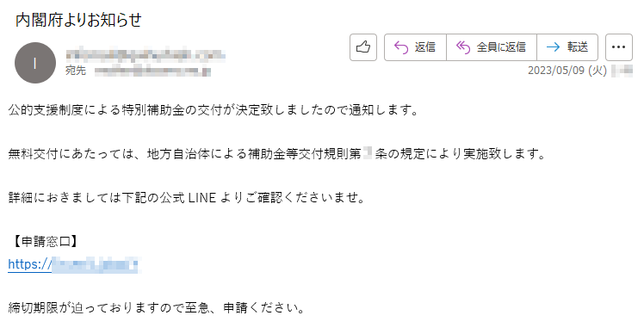Click the curved reply arrow icon

click(x=401, y=47)
